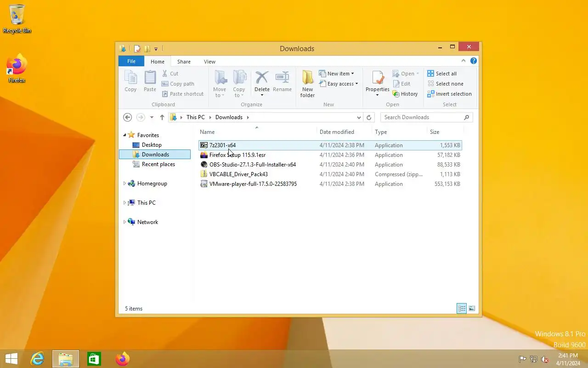Click the Search Downloads field
The image size is (588, 368).
[x=426, y=117]
